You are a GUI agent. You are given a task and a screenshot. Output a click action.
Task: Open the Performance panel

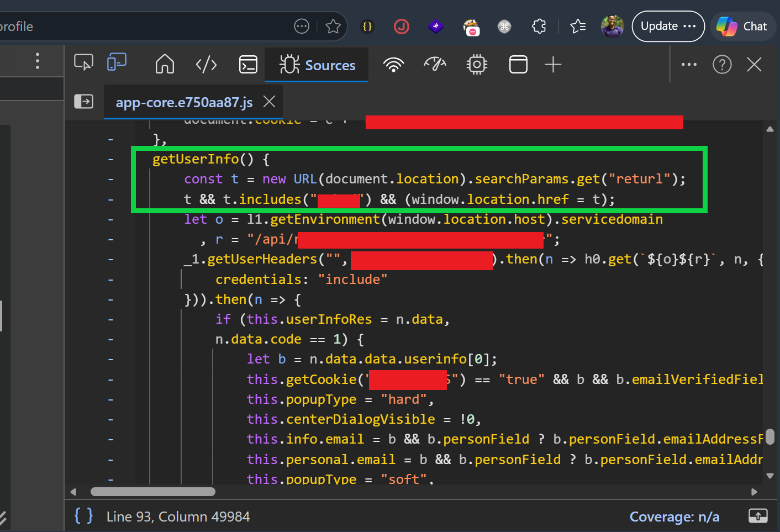(x=435, y=65)
